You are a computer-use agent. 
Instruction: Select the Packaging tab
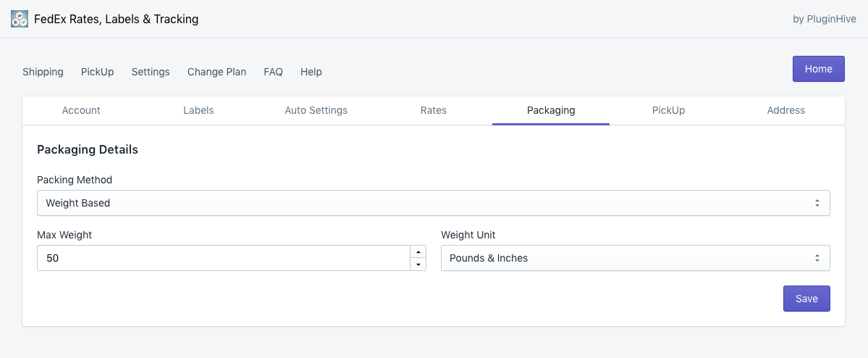(x=551, y=110)
